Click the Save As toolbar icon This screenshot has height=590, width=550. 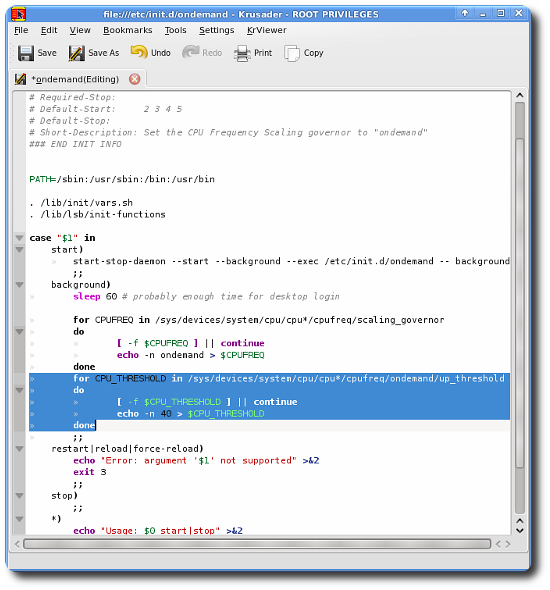coord(76,53)
